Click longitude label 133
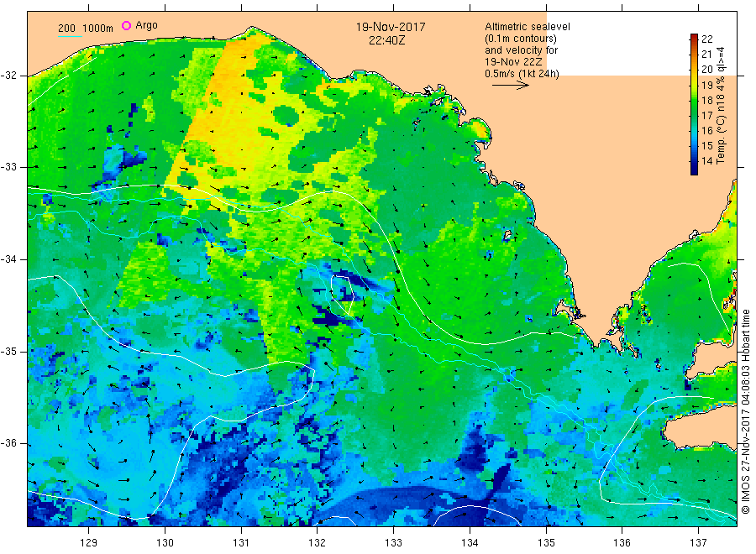The image size is (756, 554). [x=393, y=543]
